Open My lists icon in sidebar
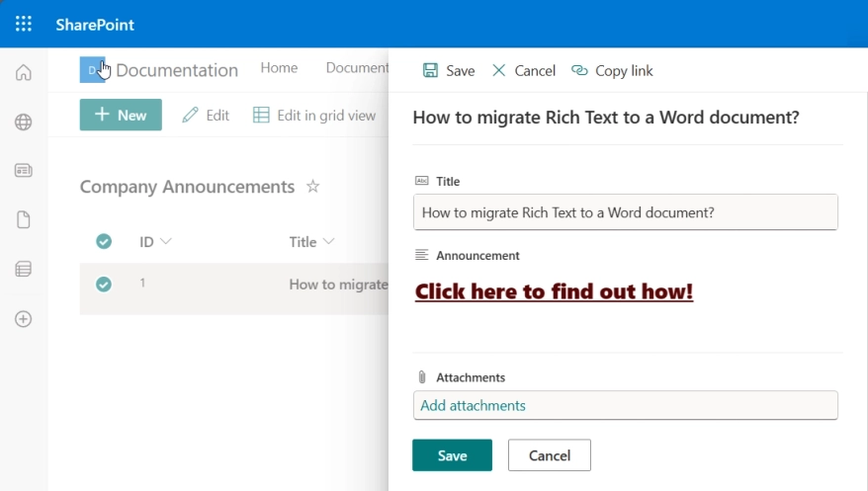 click(x=24, y=270)
